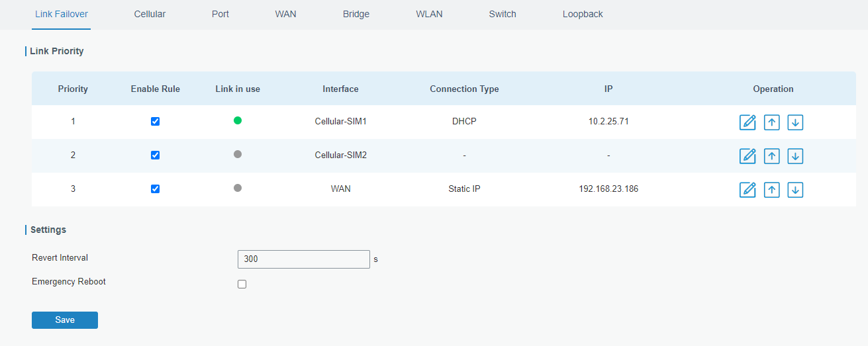The width and height of the screenshot is (868, 346).
Task: Edit the Cellular-SIM1 link rule
Action: [x=747, y=122]
